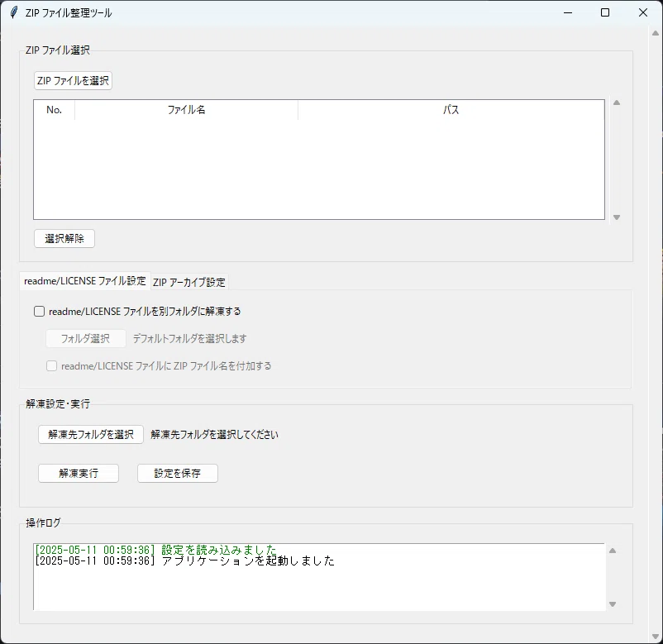Click the 解凍先フォルダを選択してください label

pos(214,435)
